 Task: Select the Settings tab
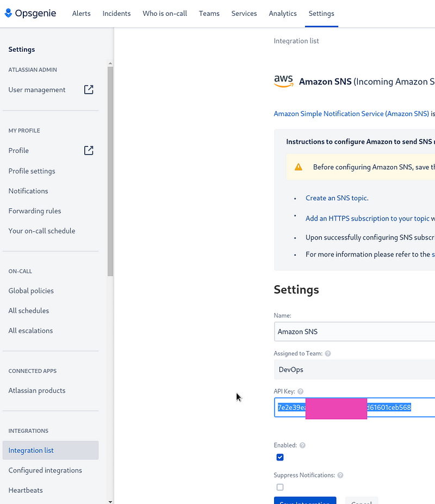click(x=321, y=14)
